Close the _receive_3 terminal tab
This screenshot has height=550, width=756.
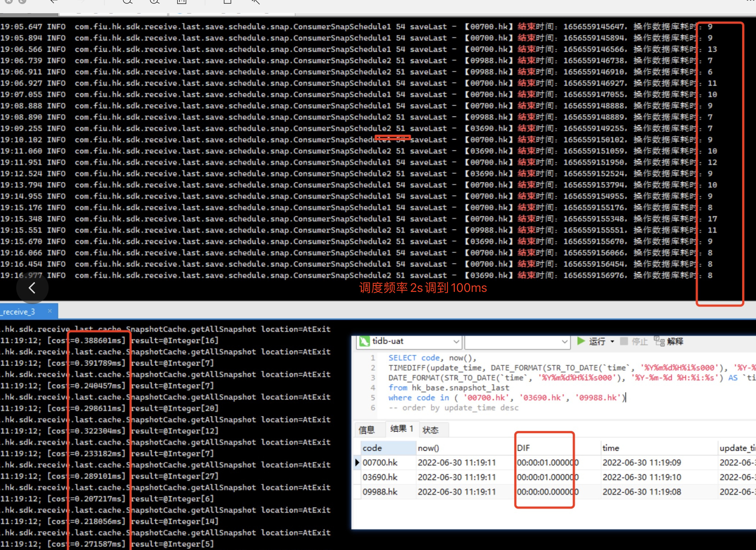pyautogui.click(x=50, y=311)
